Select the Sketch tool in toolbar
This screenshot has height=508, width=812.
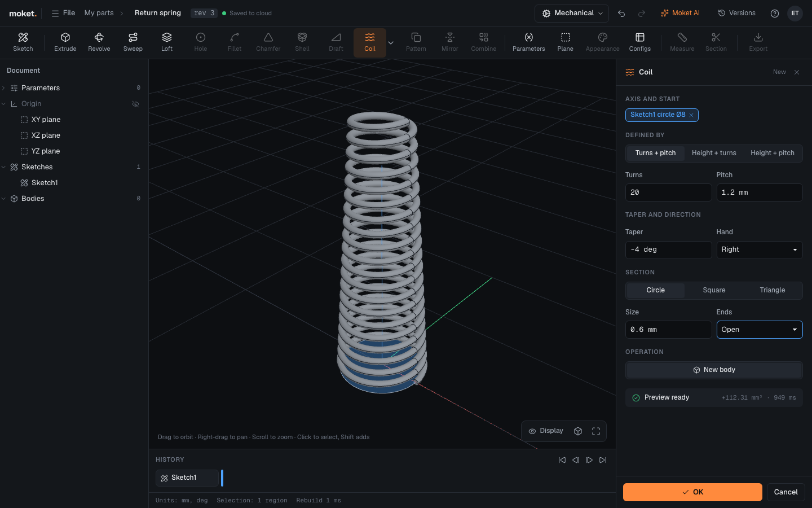[x=23, y=42]
